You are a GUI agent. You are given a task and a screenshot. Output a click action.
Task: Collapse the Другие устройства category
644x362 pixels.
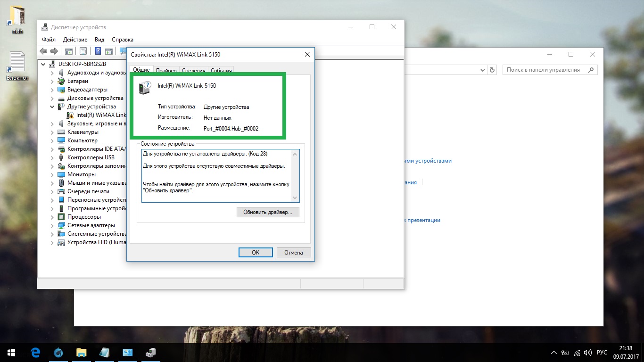point(52,107)
